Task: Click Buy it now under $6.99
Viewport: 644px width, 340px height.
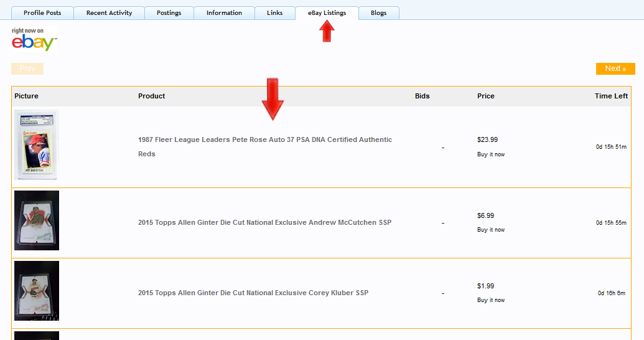Action: point(491,229)
